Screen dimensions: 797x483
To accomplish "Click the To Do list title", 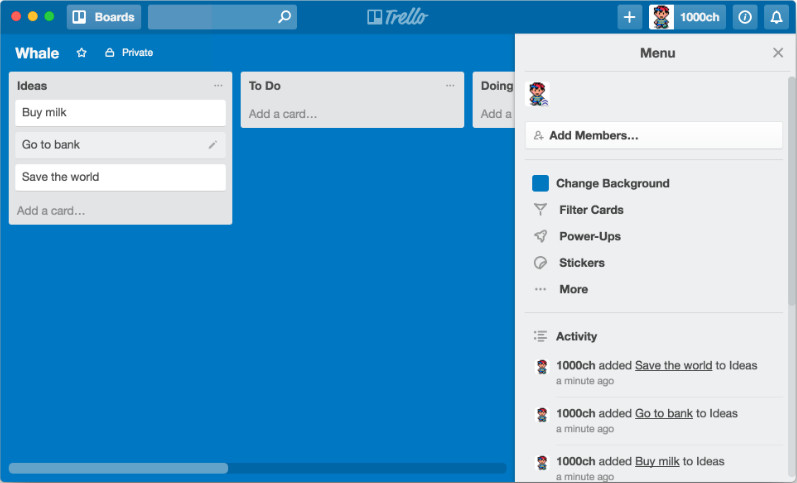I will click(x=264, y=85).
